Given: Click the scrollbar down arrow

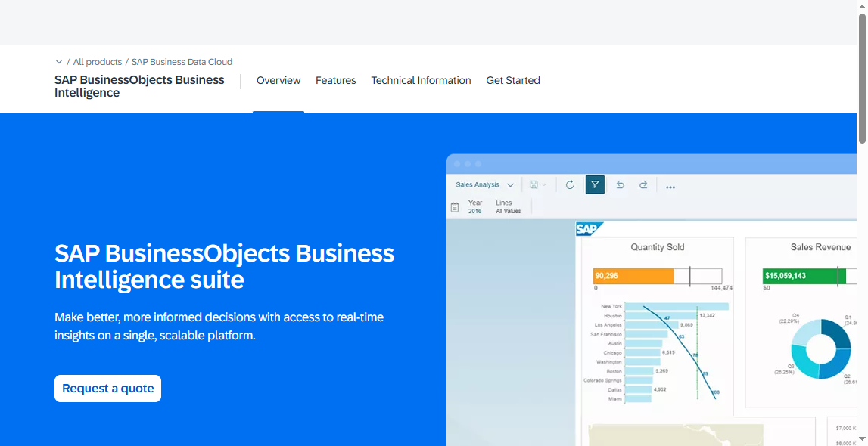Looking at the screenshot, I should click(x=862, y=439).
